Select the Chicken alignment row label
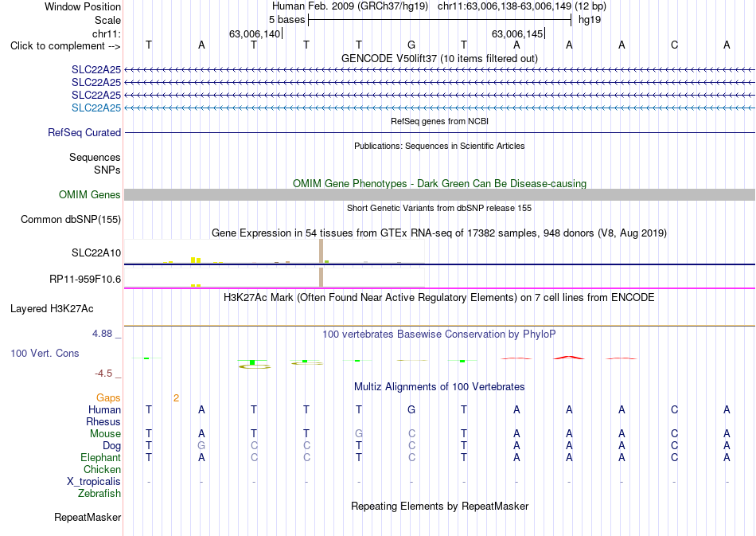Screen dimensions: 756x536 tap(102, 469)
